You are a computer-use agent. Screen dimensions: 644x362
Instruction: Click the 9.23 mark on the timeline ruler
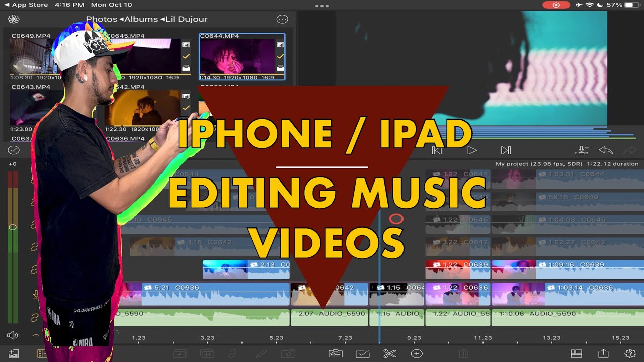[414, 338]
